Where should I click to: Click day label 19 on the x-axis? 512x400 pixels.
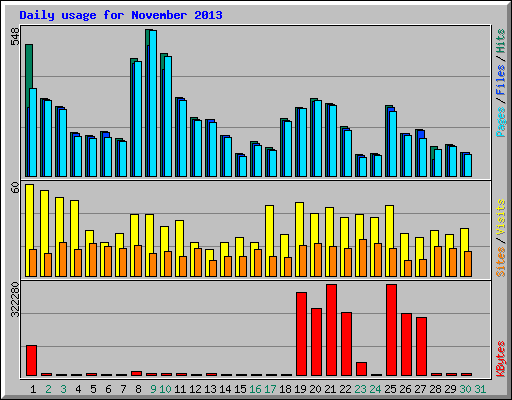[x=300, y=389]
